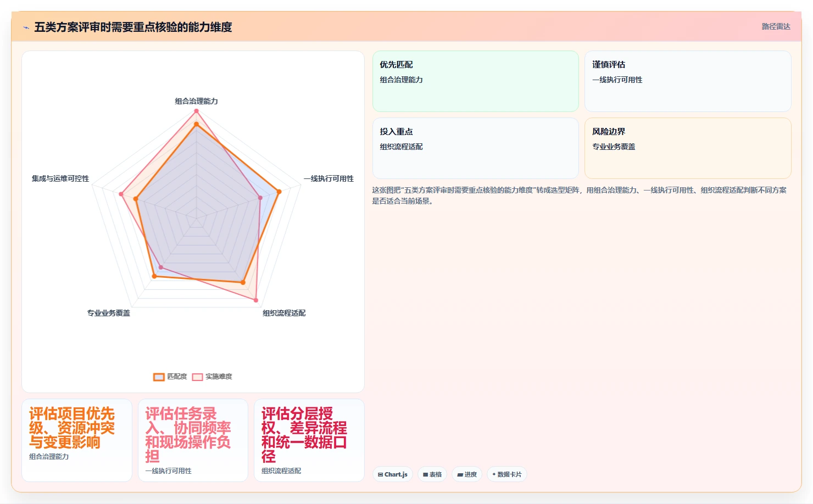Open the 评估项目优先级、资源冲突与变更影响 stat card
Viewport: 813px width, 504px height.
tap(77, 440)
